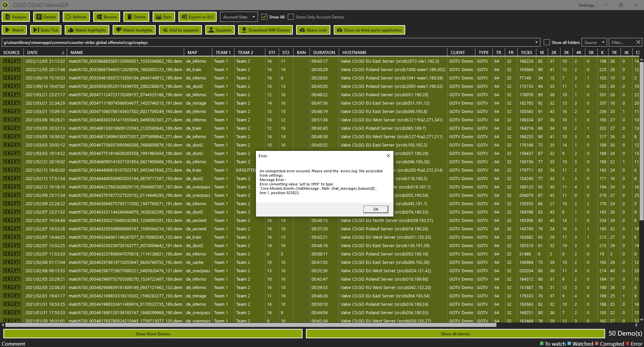Click the Share code icon
This screenshot has width=644, height=347.
tap(313, 30)
